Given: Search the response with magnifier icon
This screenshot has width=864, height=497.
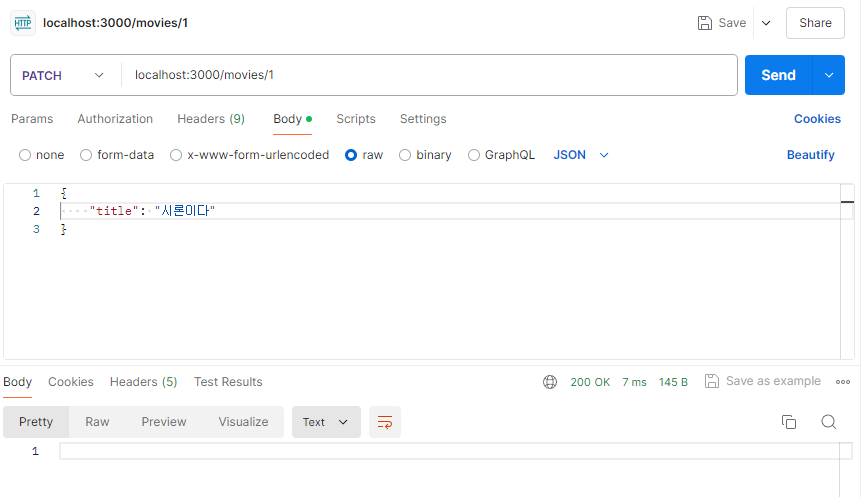Looking at the screenshot, I should pyautogui.click(x=829, y=422).
